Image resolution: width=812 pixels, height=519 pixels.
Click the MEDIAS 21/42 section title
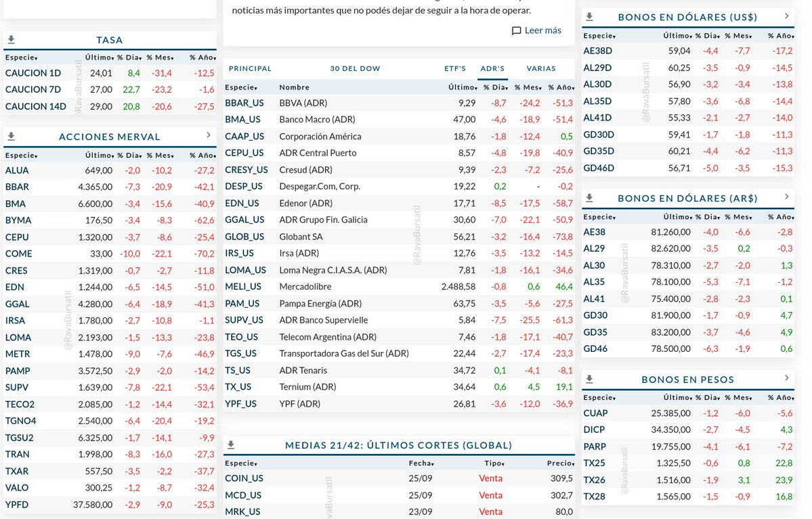pyautogui.click(x=398, y=445)
